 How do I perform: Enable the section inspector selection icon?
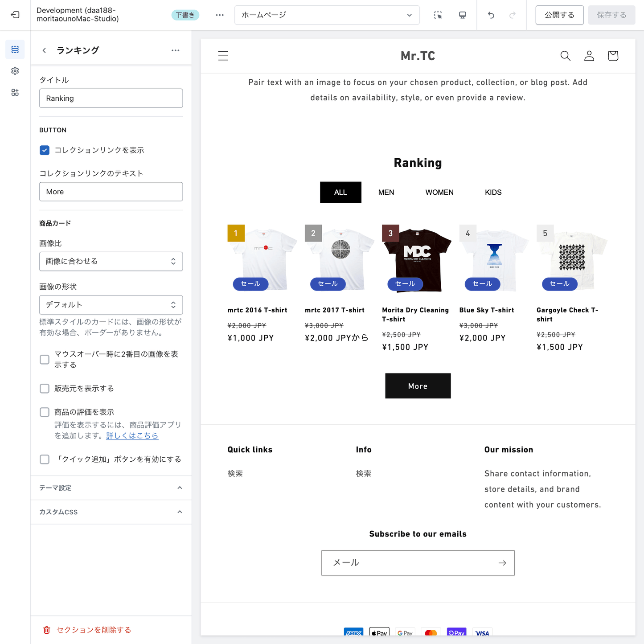[x=438, y=15]
